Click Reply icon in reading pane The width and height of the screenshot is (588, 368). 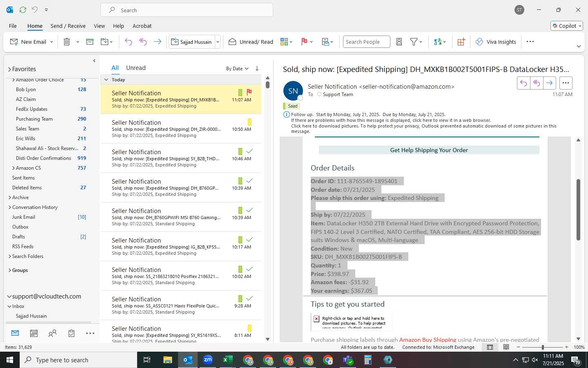[x=523, y=83]
